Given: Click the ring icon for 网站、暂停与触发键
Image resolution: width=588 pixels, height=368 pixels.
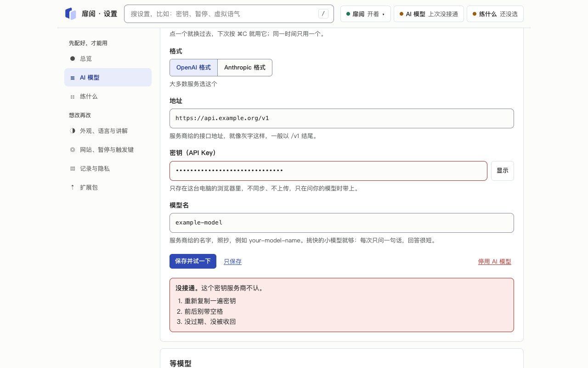Looking at the screenshot, I should (x=73, y=149).
